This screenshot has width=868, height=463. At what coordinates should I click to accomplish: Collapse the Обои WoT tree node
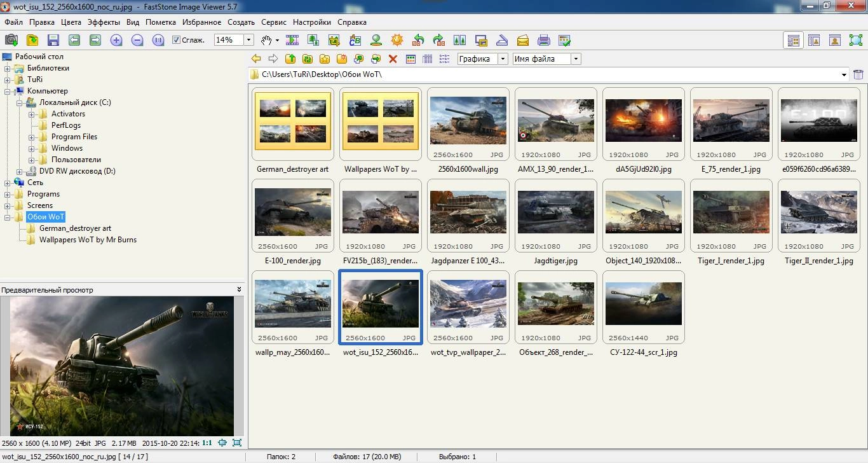coord(8,217)
